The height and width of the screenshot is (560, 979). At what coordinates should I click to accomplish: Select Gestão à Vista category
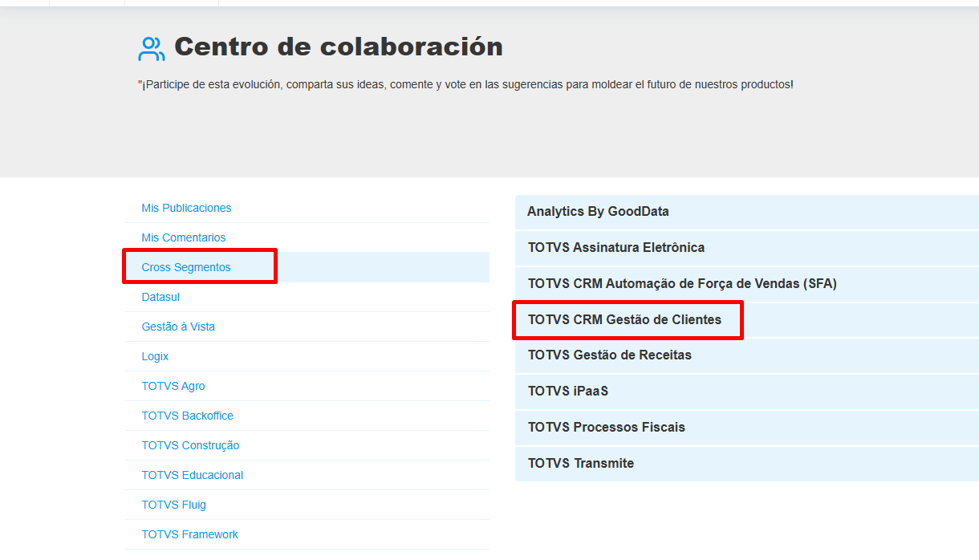(178, 327)
